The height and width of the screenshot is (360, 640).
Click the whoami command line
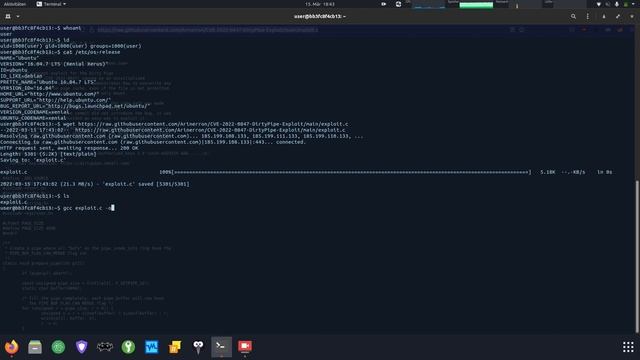tap(41, 28)
